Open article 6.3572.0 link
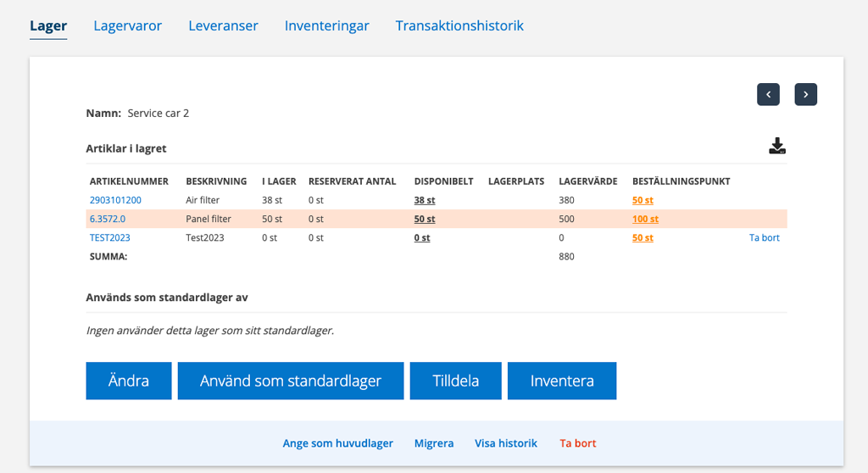 (108, 219)
